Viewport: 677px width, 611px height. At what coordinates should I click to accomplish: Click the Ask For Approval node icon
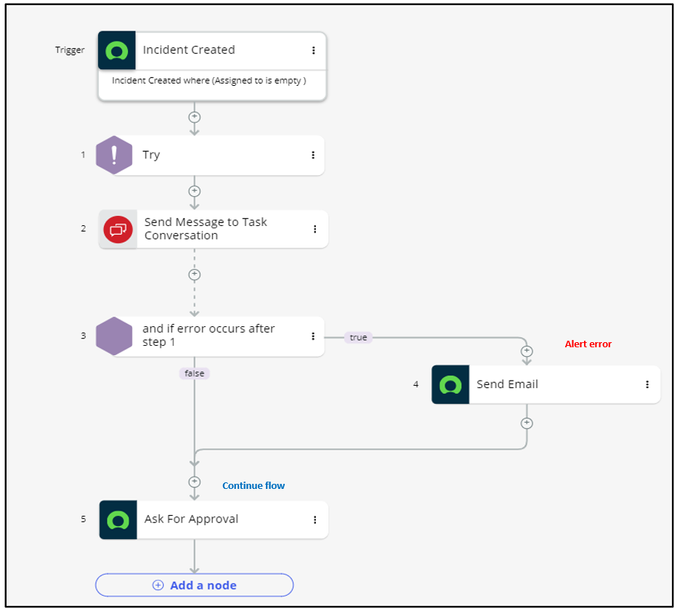[x=118, y=520]
